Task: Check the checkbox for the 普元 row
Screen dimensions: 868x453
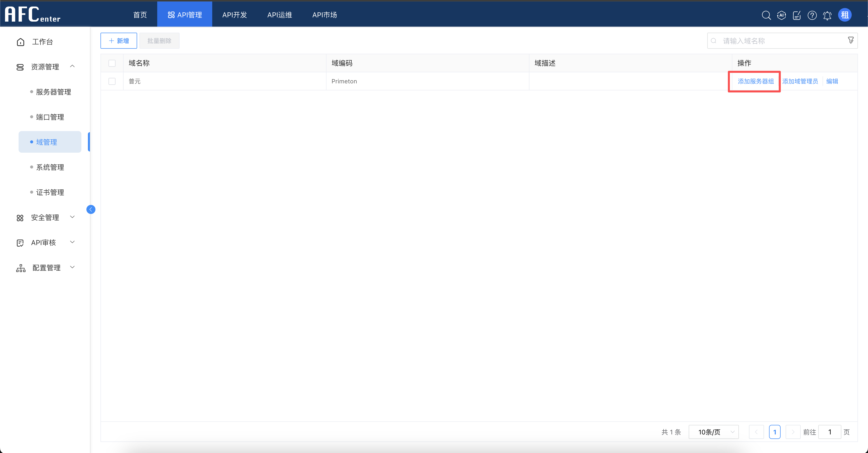Action: 112,82
